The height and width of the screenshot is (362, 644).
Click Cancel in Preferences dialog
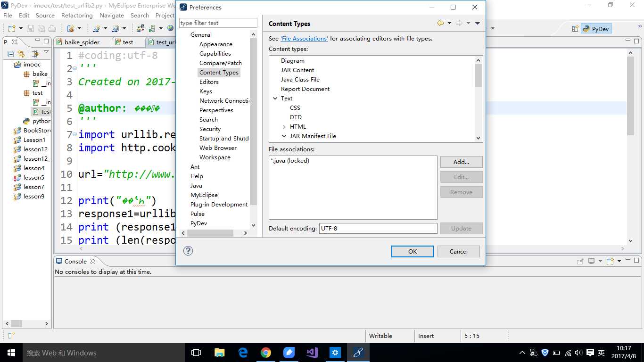(x=459, y=251)
